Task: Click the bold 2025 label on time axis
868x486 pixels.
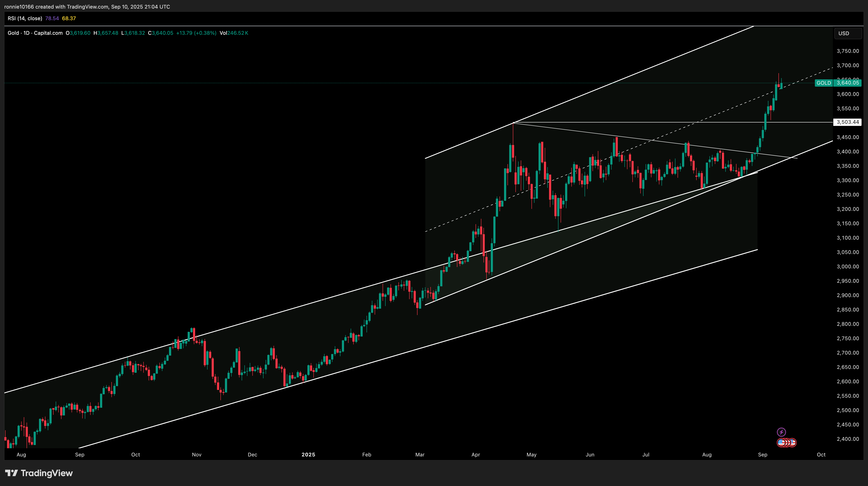Action: tap(308, 455)
